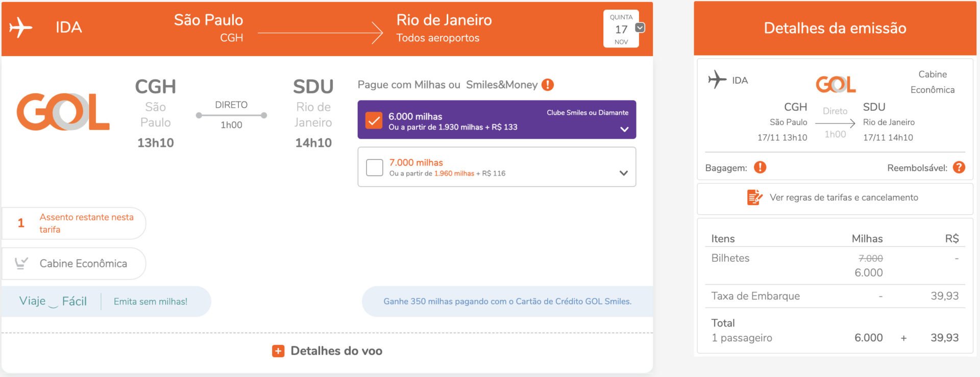Click the Bagagem warning icon
This screenshot has width=980, height=377.
tap(760, 167)
